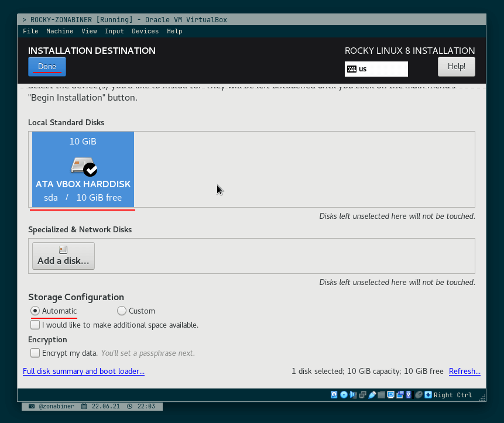Viewport: 504px width, 423px height.
Task: Click the hard disk activity icon in VirtualBox status bar
Action: tap(334, 395)
